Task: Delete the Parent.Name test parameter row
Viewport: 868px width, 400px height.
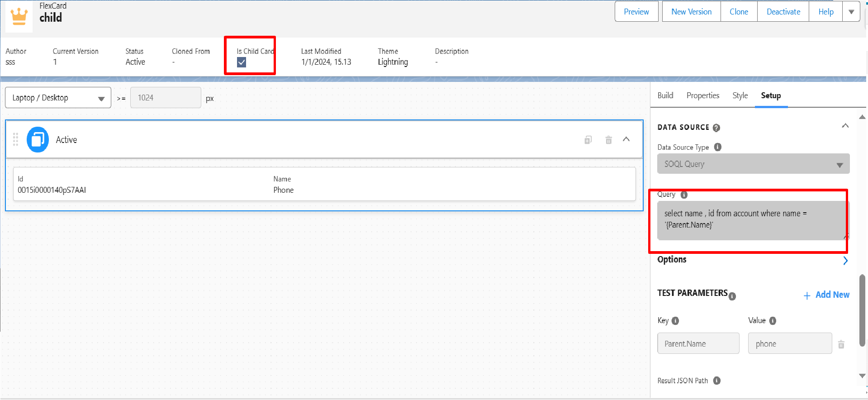Action: pyautogui.click(x=841, y=344)
